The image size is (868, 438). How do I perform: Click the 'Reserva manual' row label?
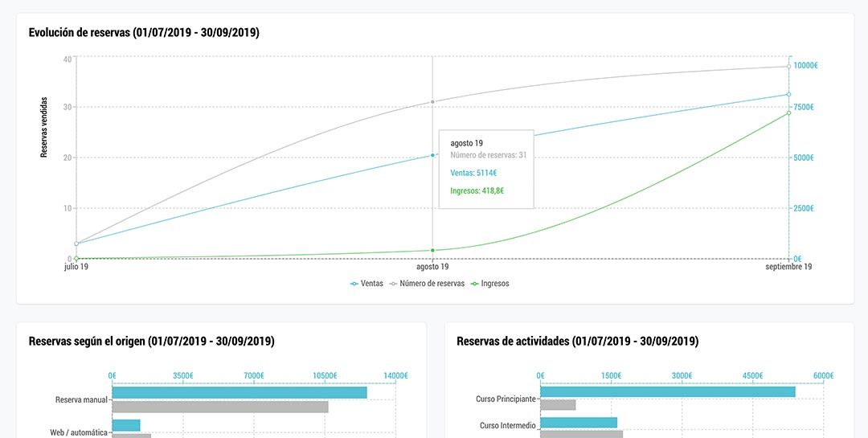pos(81,399)
